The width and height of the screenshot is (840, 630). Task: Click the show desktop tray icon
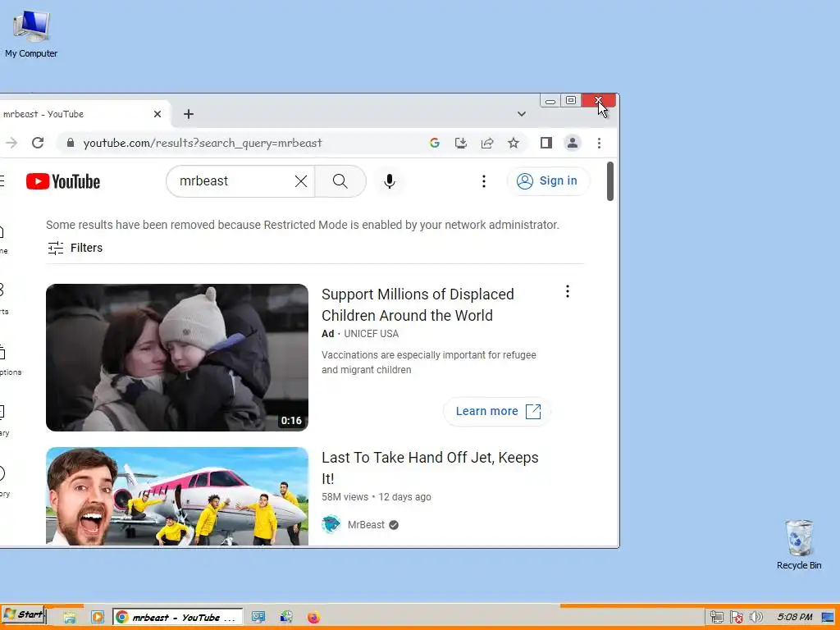point(828,617)
